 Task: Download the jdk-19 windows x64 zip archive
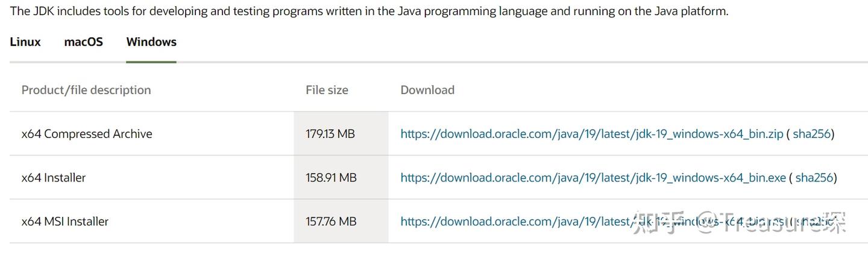591,134
